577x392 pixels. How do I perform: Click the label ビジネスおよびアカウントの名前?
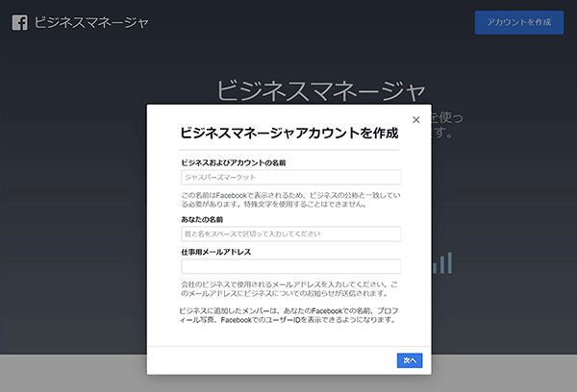[234, 163]
